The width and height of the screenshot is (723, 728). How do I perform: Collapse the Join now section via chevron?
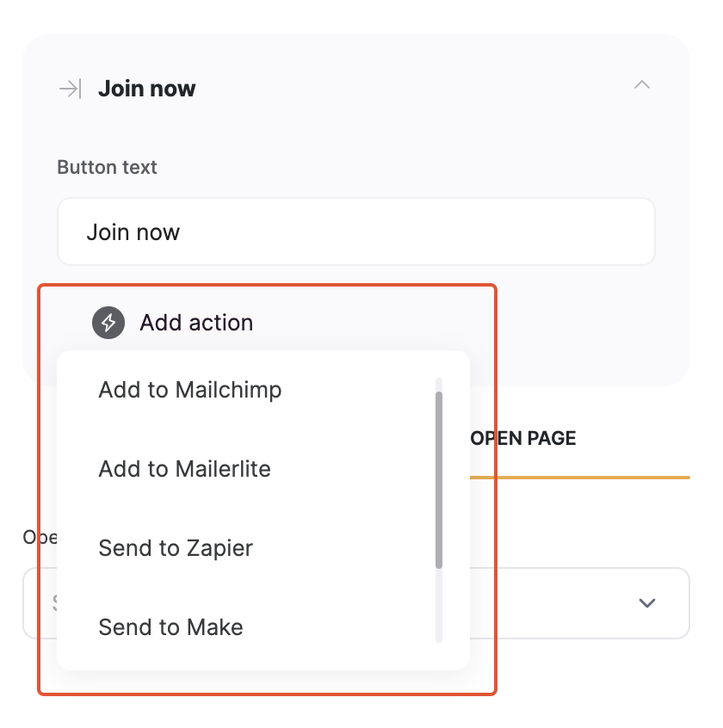pyautogui.click(x=641, y=85)
